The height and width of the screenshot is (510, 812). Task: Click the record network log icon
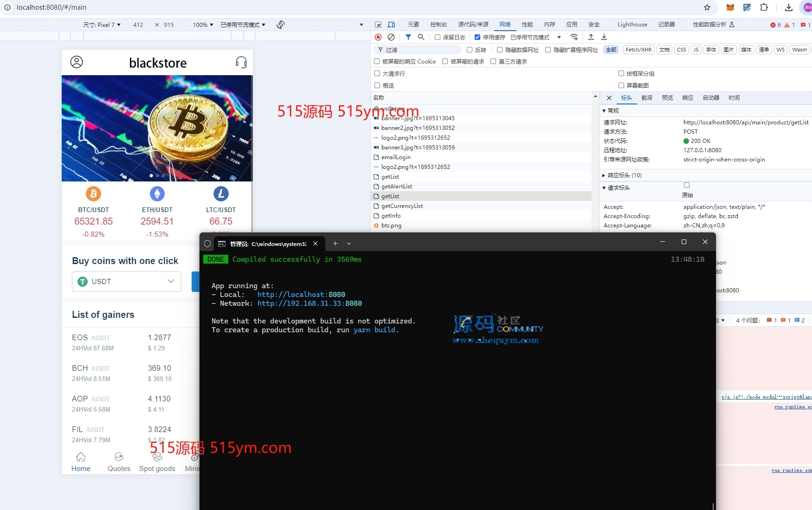pos(378,37)
